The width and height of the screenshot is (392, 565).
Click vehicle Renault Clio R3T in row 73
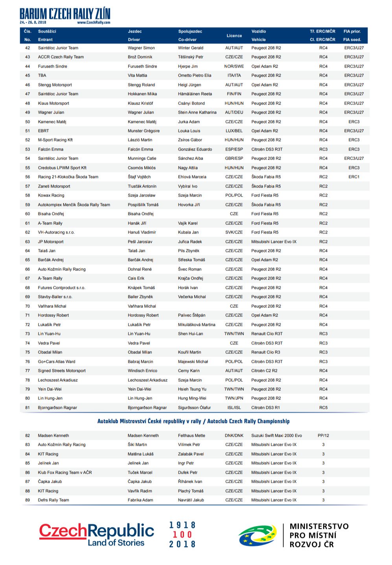(x=267, y=334)
